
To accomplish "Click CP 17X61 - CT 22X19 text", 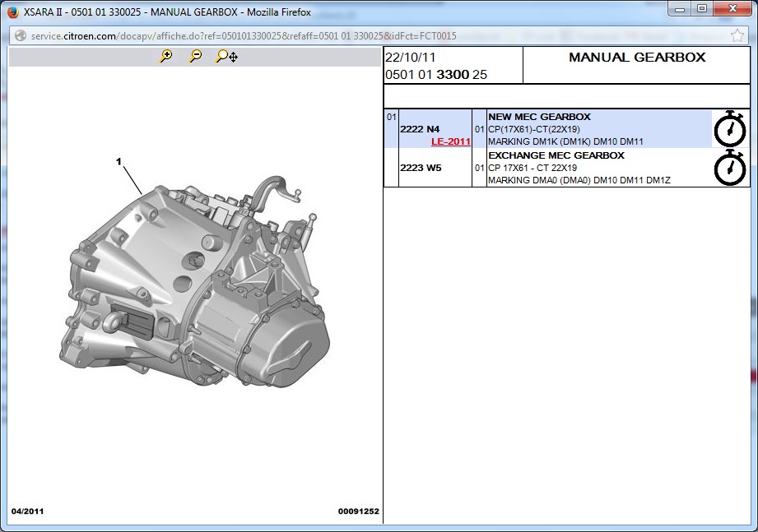I will pos(532,168).
